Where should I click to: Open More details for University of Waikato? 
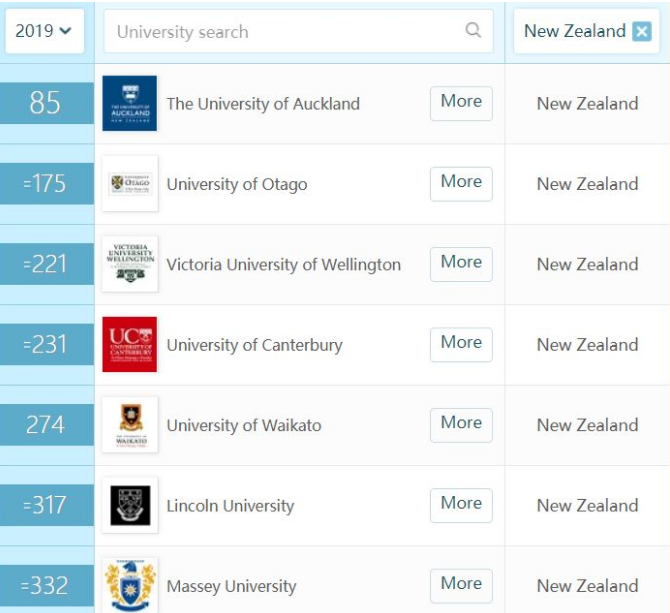pos(461,423)
